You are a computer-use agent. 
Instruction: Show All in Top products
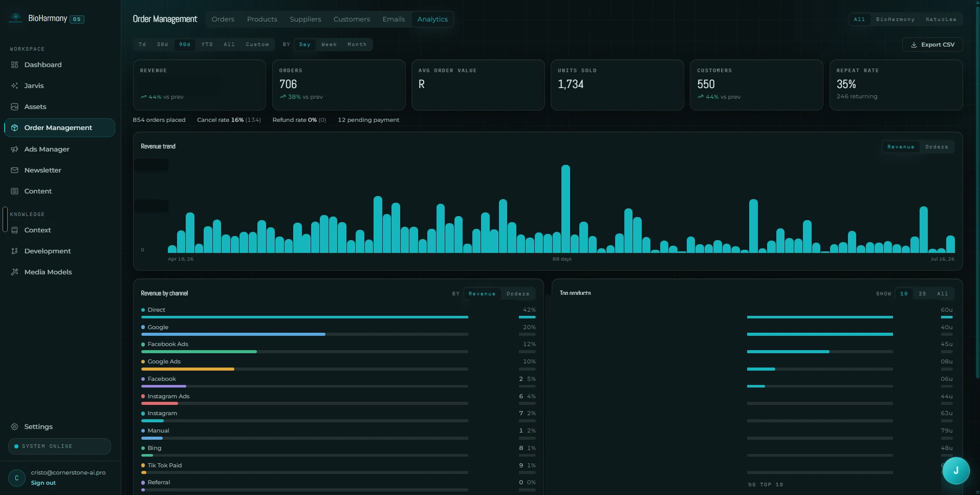coord(943,294)
